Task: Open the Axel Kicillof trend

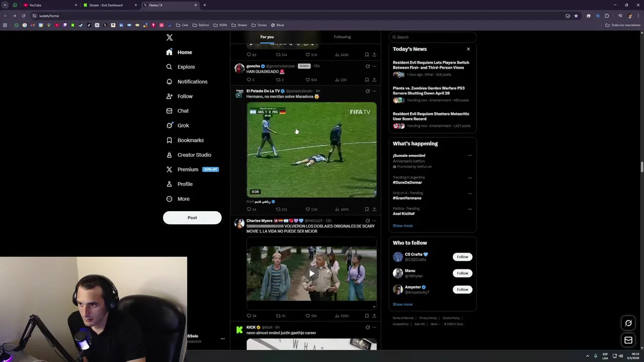Action: 404,214
